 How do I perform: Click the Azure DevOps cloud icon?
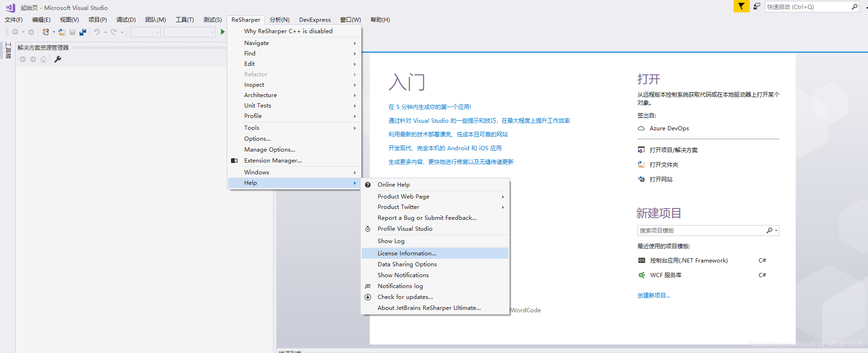[641, 128]
